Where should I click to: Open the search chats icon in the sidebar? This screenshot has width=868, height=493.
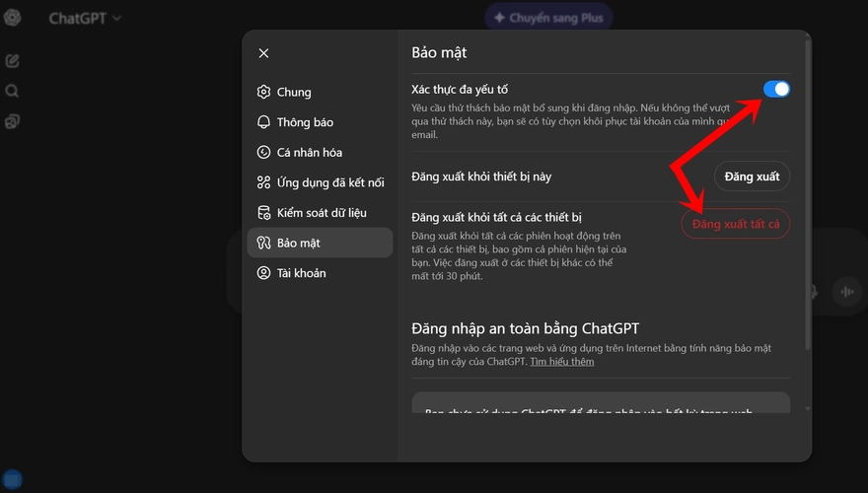point(12,91)
